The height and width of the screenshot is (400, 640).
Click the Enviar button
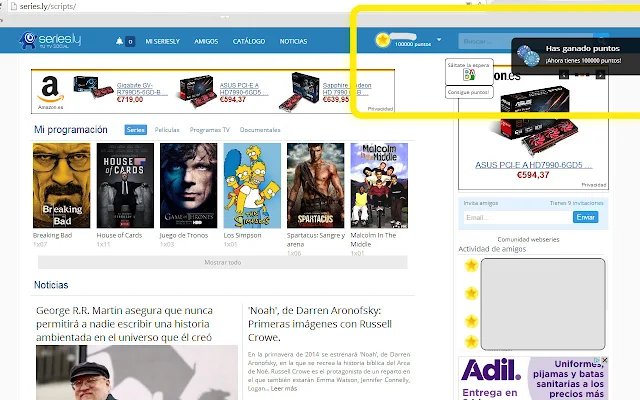585,217
